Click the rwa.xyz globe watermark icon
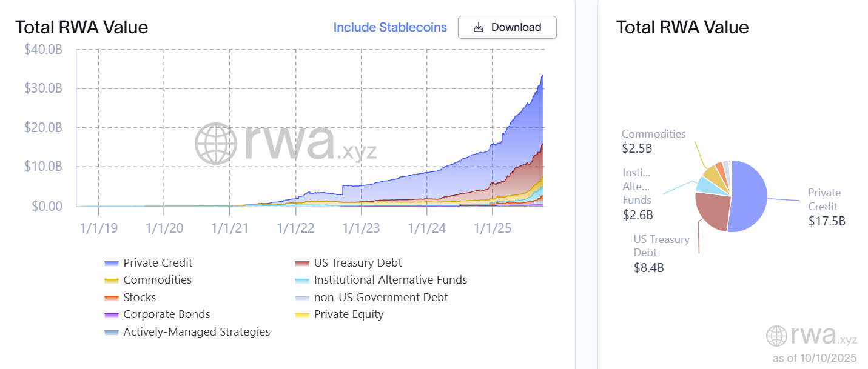This screenshot has width=868, height=369. 215,144
